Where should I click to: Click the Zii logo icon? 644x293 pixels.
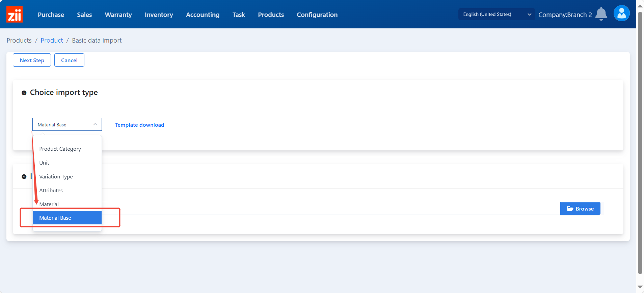point(15,15)
